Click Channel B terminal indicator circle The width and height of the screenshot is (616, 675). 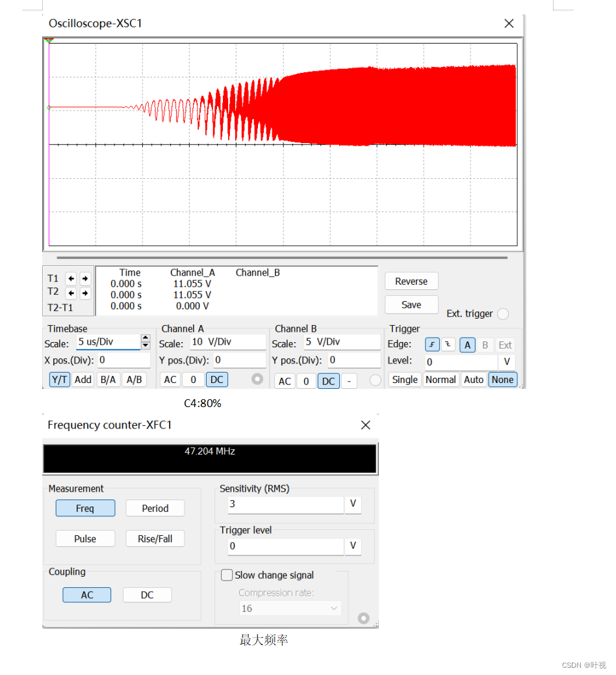pos(375,380)
